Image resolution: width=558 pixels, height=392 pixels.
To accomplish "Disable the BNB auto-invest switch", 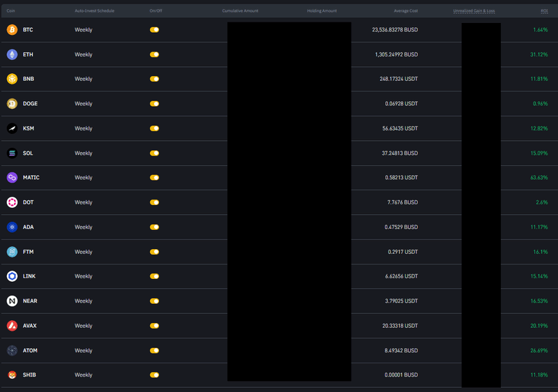I will click(x=154, y=79).
